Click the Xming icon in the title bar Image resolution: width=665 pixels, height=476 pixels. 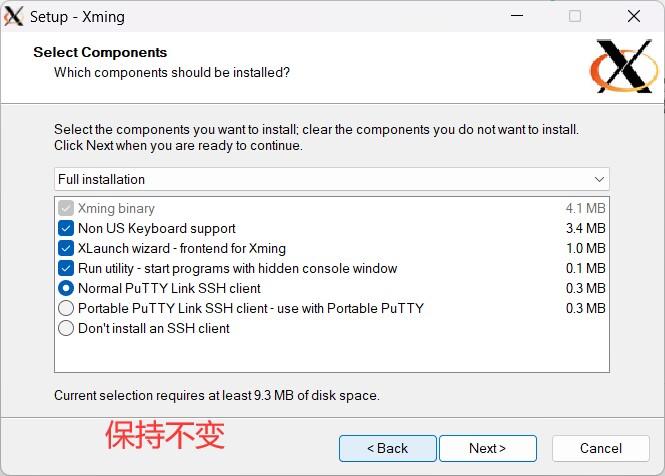coord(14,16)
